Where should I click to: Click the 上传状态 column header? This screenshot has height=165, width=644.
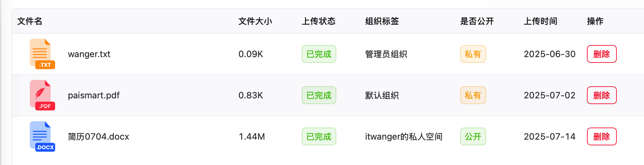coord(319,21)
